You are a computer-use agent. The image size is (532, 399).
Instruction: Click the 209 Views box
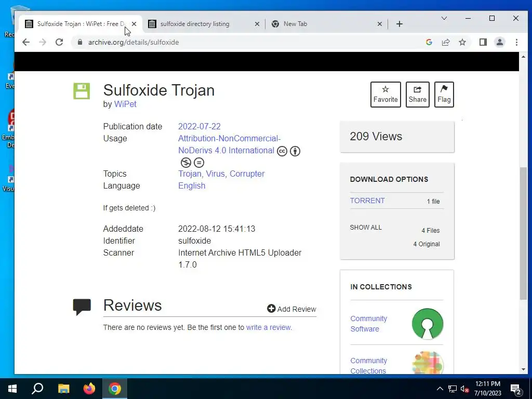coord(397,137)
